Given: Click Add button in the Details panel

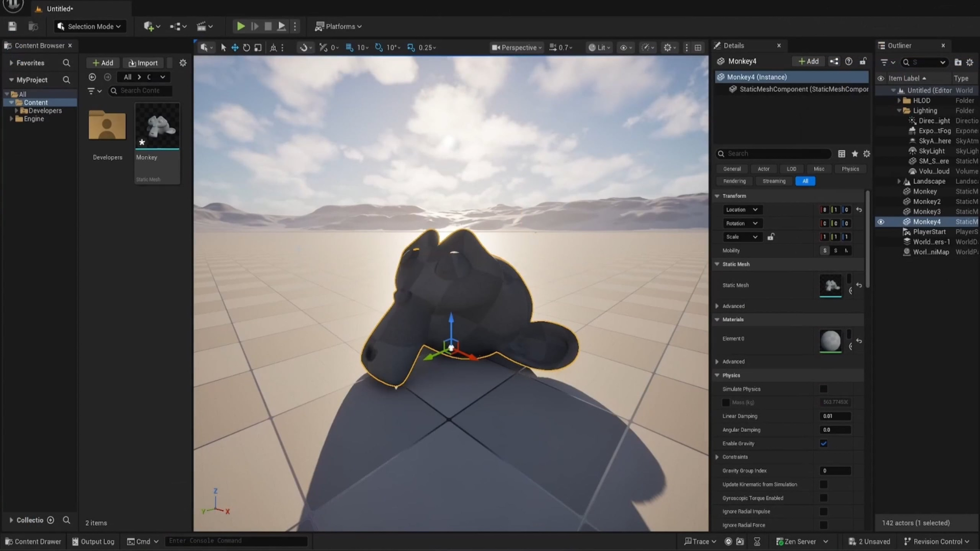Looking at the screenshot, I should click(808, 61).
